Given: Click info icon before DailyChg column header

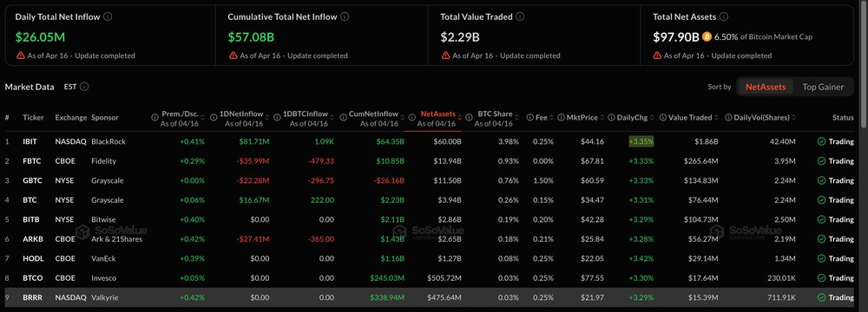Looking at the screenshot, I should 612,117.
